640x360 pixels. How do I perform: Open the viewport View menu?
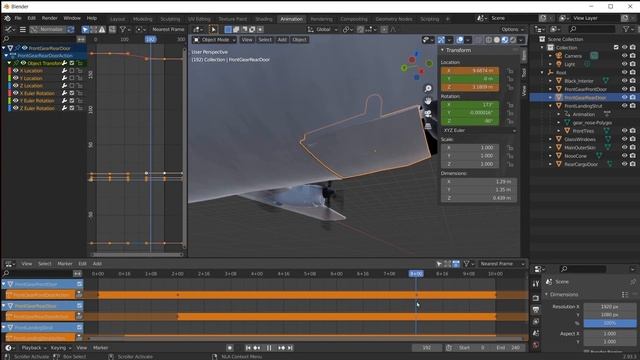pyautogui.click(x=247, y=40)
